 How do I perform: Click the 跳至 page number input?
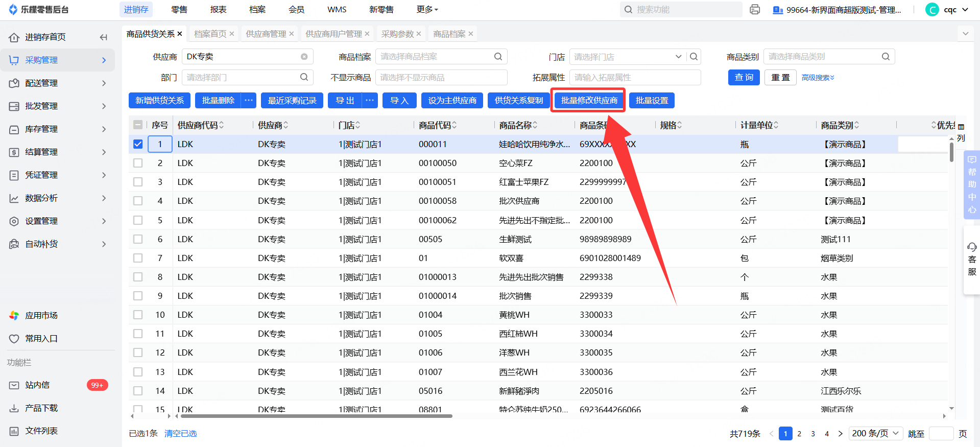(941, 434)
